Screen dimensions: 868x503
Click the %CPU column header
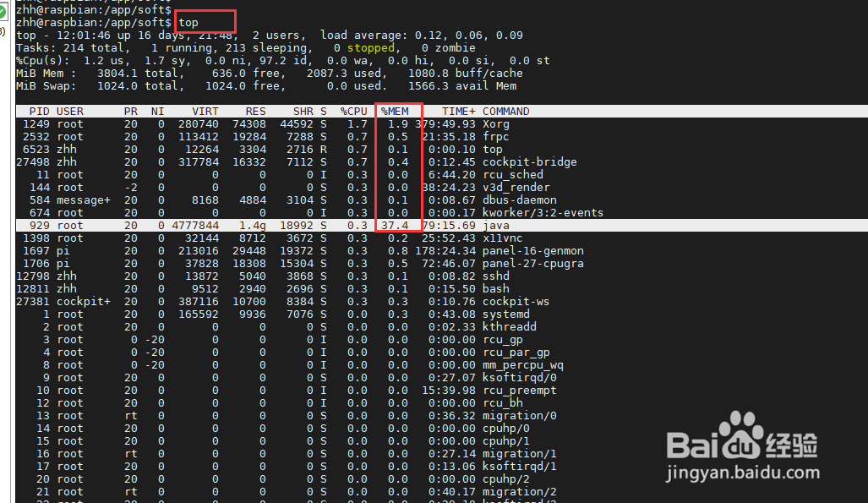353,111
